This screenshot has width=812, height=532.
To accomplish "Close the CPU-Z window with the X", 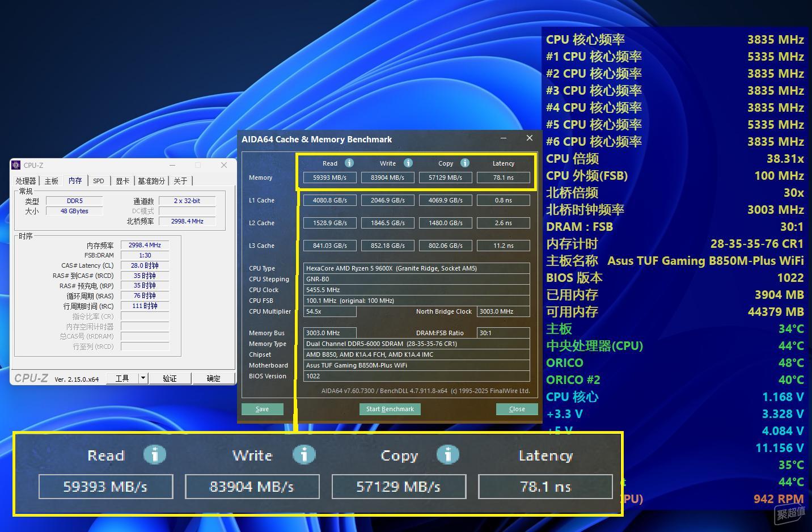I will coord(224,165).
